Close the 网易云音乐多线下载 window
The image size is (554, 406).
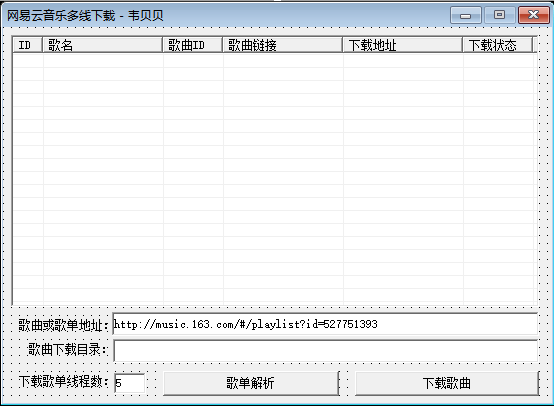pos(534,15)
